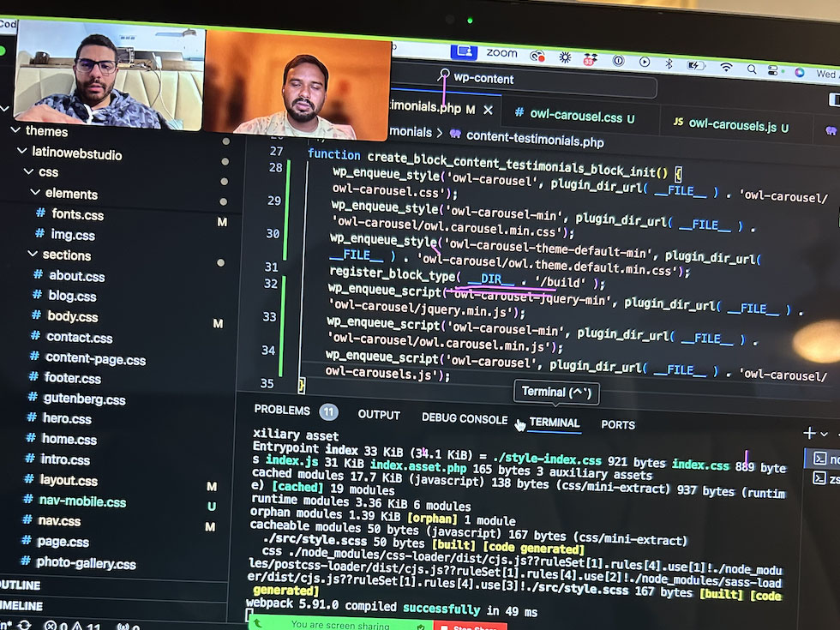Open the Bluetooth menu bar icon
Image resolution: width=840 pixels, height=630 pixels.
point(669,63)
